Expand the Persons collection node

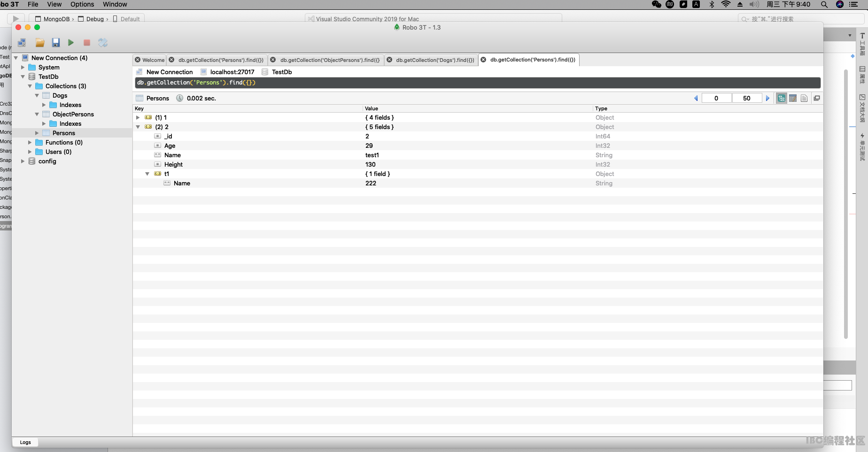(37, 133)
